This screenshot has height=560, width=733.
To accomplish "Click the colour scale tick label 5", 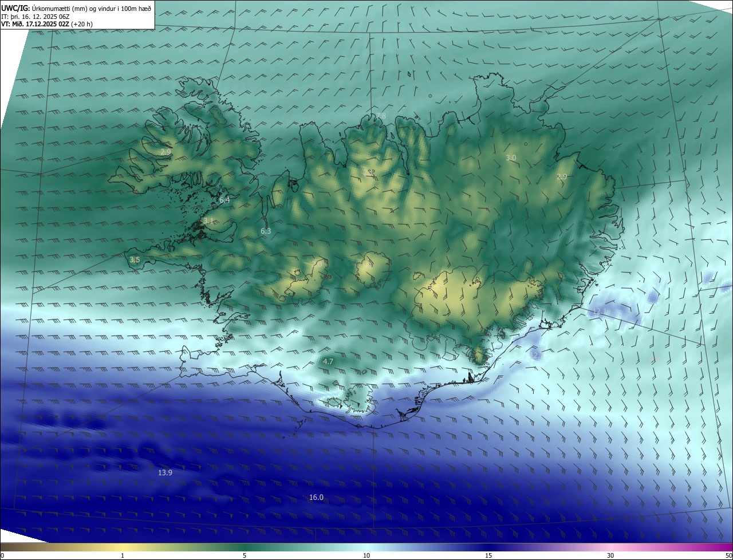I will pos(245,555).
